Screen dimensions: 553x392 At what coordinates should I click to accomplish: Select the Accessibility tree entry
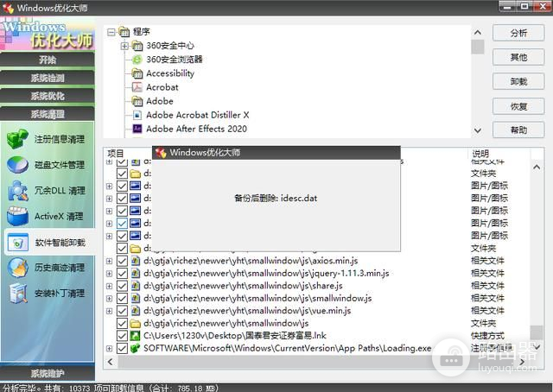pos(170,73)
